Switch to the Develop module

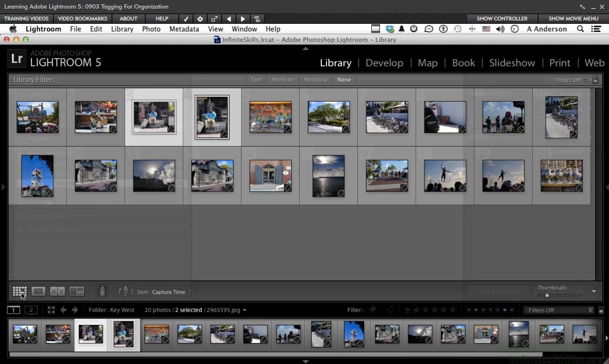point(384,63)
